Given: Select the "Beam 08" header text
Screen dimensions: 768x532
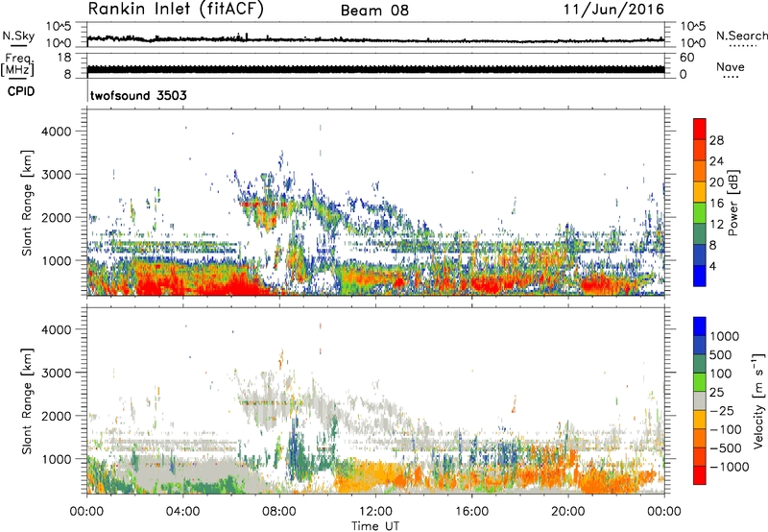Looking at the screenshot, I should point(374,11).
